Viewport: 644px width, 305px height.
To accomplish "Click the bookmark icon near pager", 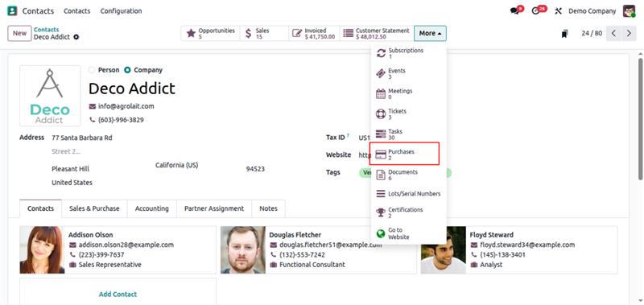I will (x=565, y=34).
